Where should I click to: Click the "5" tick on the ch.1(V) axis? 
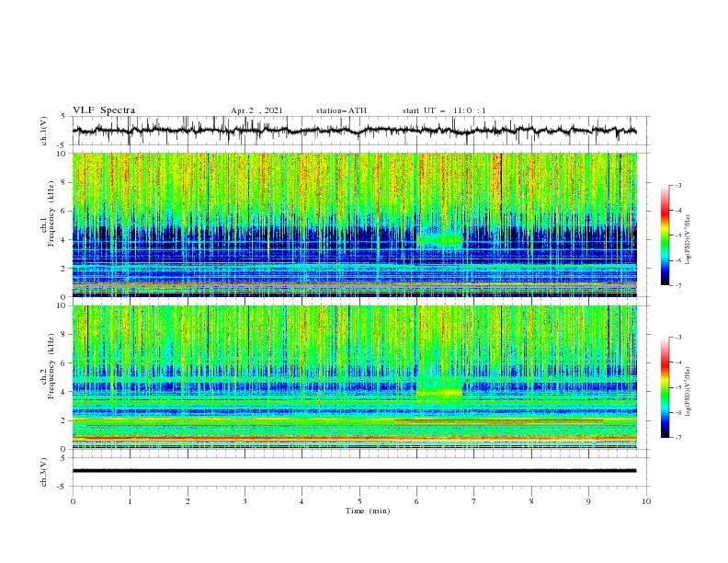(x=63, y=117)
